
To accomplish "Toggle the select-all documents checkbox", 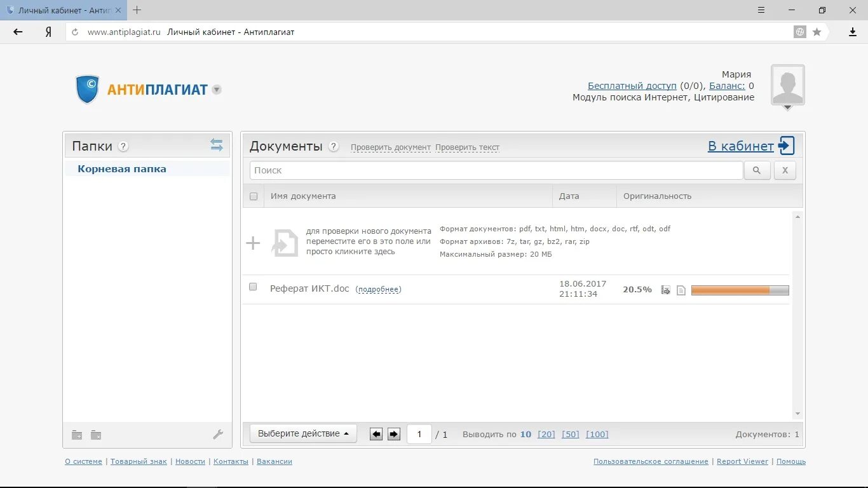I will 254,196.
